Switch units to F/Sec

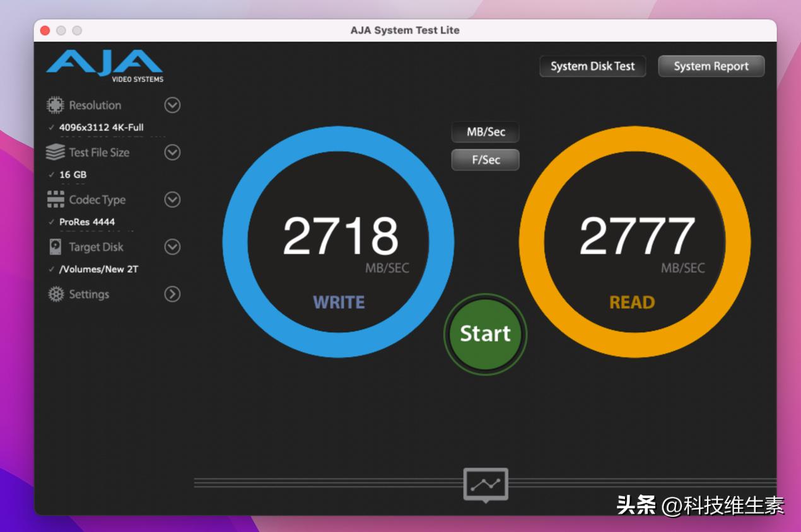[x=484, y=159]
